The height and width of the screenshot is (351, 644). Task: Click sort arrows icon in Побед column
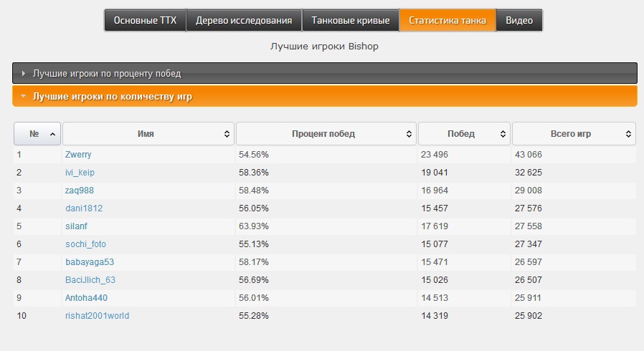tap(503, 134)
